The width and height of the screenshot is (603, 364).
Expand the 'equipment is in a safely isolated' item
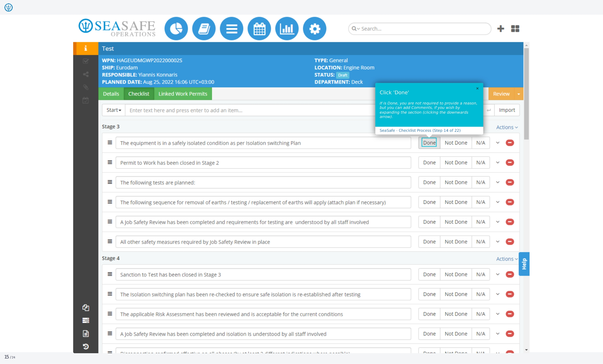[498, 143]
